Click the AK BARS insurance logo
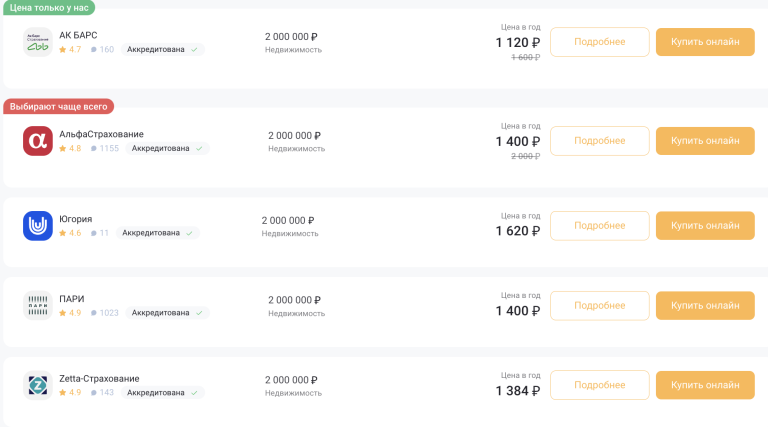768x427 pixels. coord(38,42)
